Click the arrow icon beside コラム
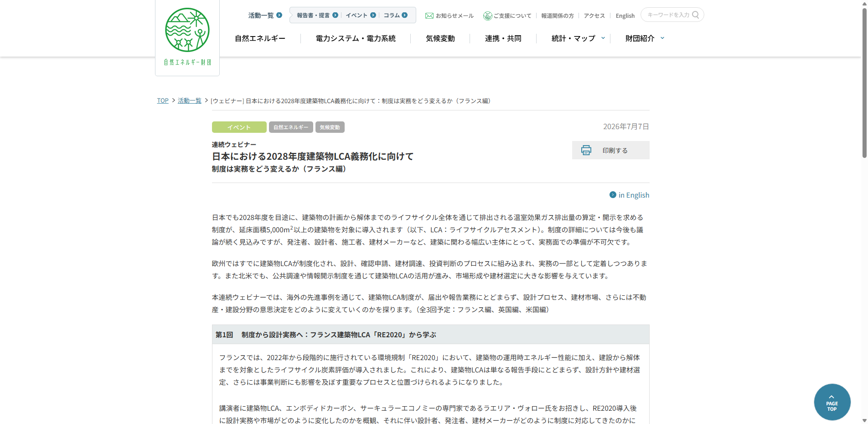This screenshot has height=424, width=868. [x=405, y=15]
